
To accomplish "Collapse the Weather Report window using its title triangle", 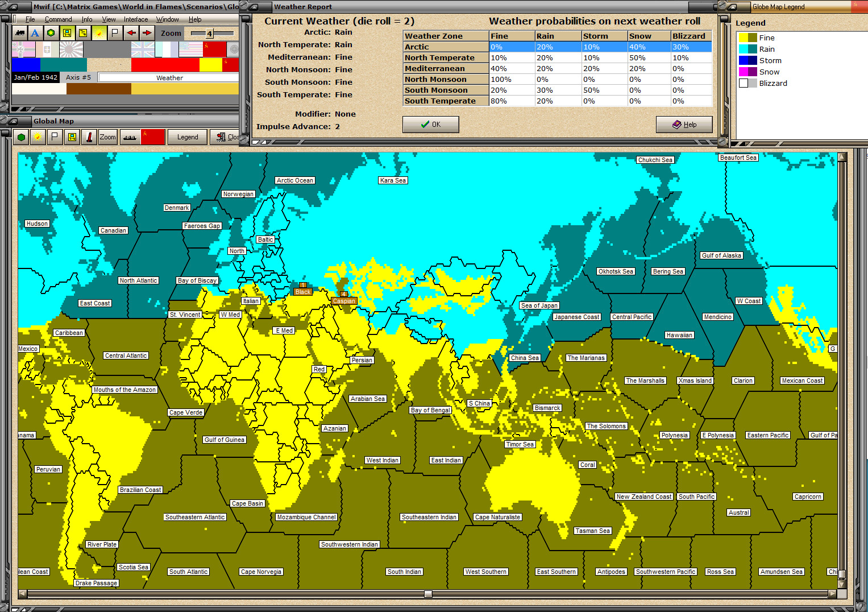I will click(254, 7).
